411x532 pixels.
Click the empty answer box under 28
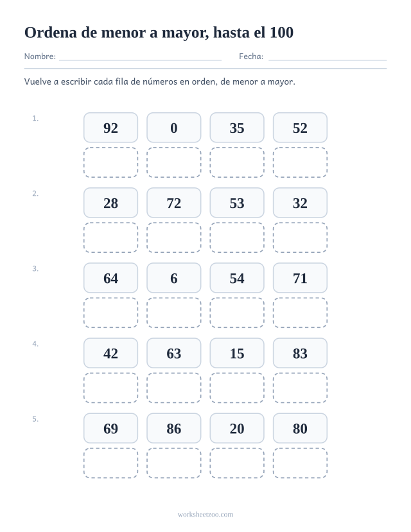coord(110,237)
